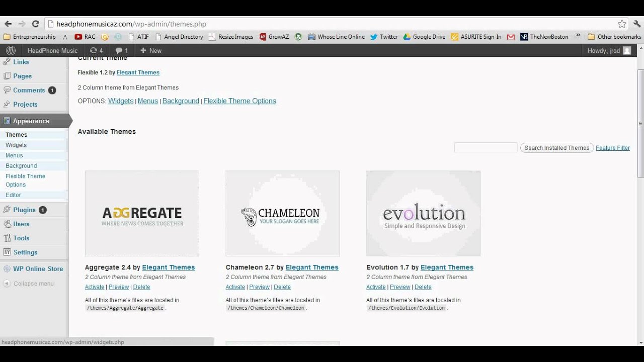Viewport: 644px width, 362px height.
Task: Open the Howdy, jrod account menu
Action: pyautogui.click(x=609, y=50)
